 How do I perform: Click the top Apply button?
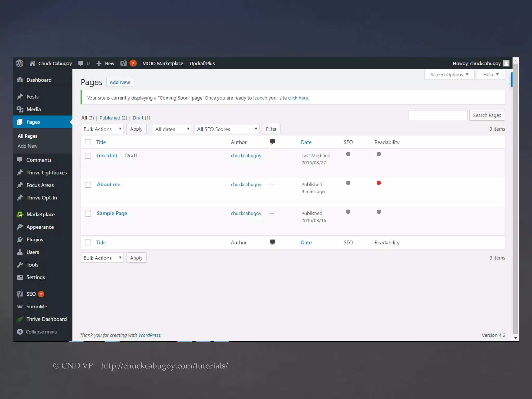136,129
